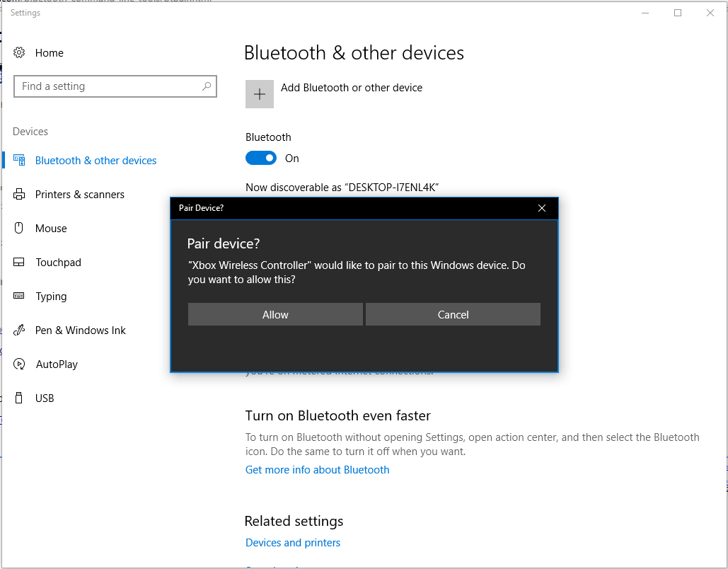Click the Bluetooth & other devices sidebar icon
Viewport: 728px width, 569px height.
coord(19,160)
